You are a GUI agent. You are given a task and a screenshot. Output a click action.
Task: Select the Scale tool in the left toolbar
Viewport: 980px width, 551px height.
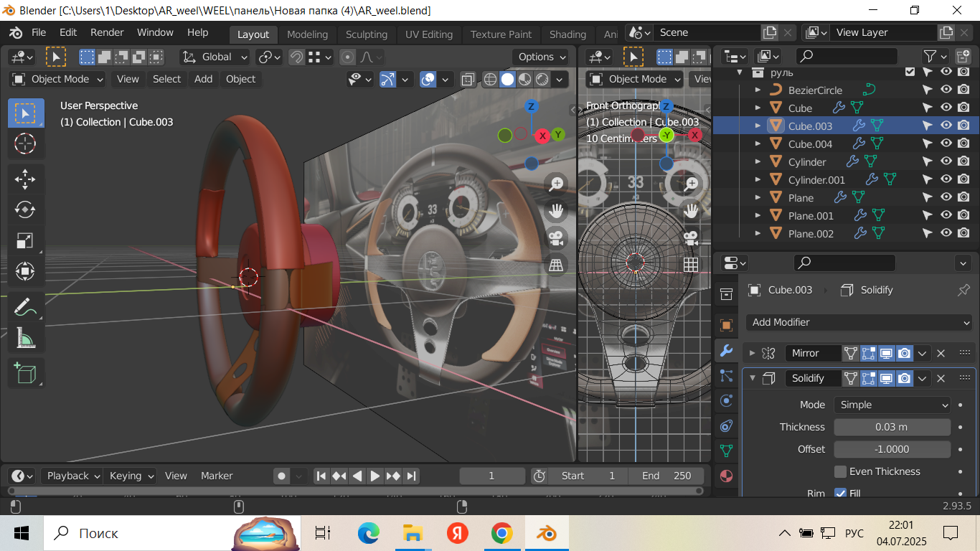coord(25,240)
